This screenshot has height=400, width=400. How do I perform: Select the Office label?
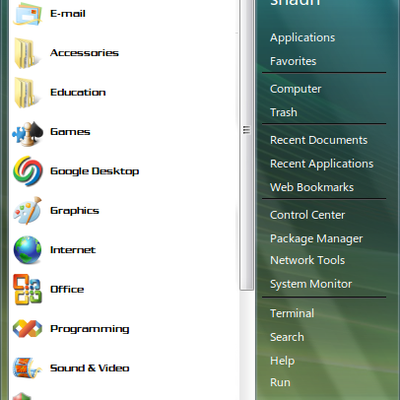(67, 289)
